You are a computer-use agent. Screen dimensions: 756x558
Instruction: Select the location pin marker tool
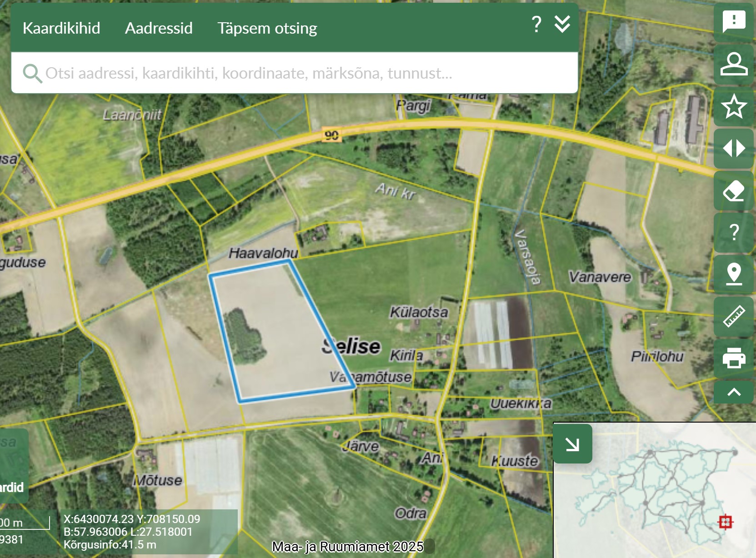click(x=733, y=274)
